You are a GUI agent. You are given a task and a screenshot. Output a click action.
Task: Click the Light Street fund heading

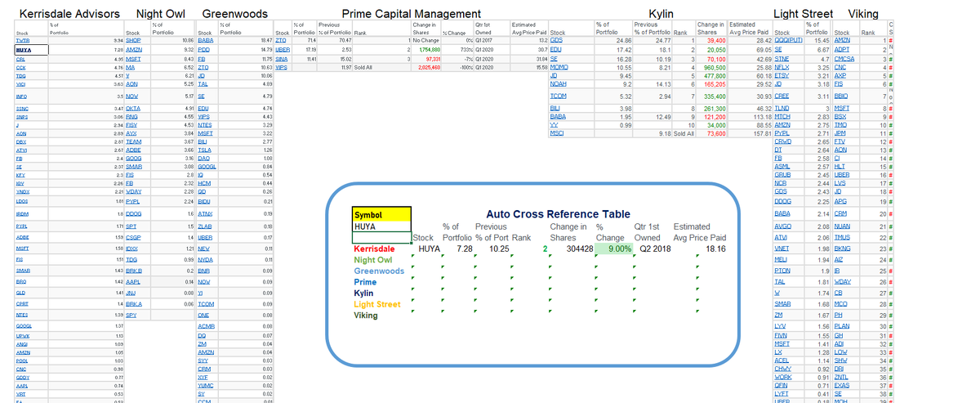click(x=803, y=14)
